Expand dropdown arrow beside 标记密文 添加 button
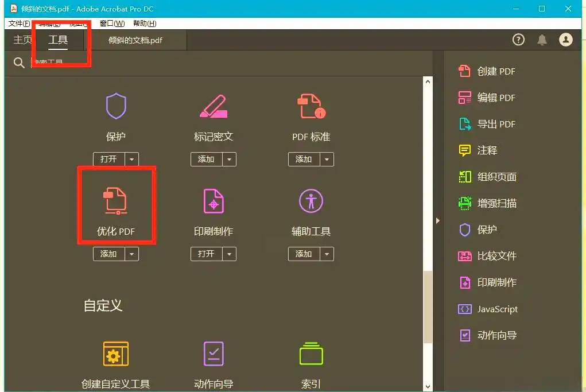The image size is (586, 392). click(229, 159)
